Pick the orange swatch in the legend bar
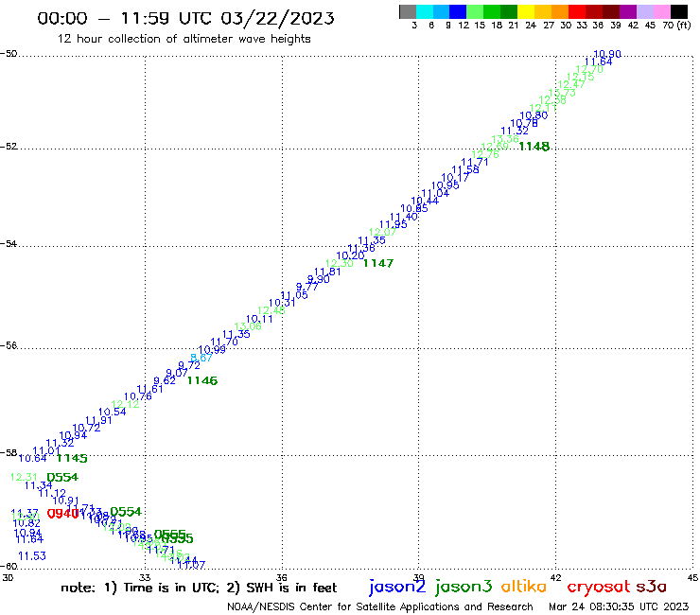 point(560,11)
